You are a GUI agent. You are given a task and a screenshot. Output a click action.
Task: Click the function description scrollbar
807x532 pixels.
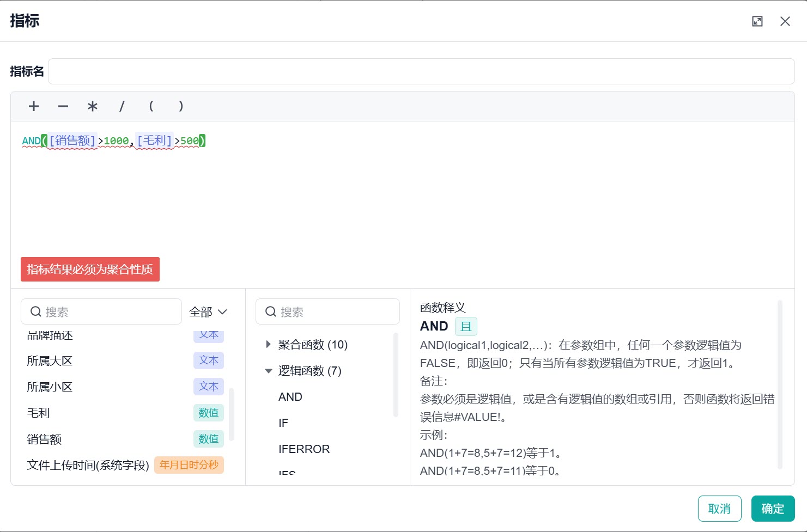[780, 384]
